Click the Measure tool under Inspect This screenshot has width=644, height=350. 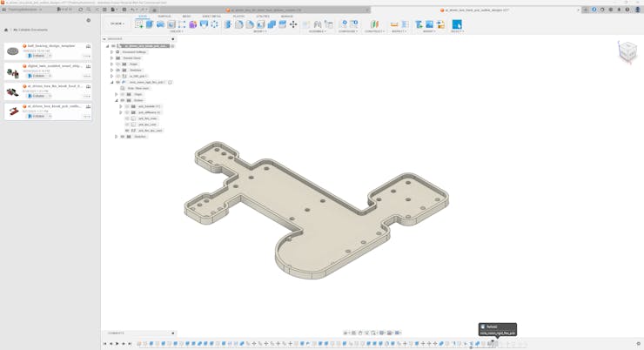pos(394,24)
